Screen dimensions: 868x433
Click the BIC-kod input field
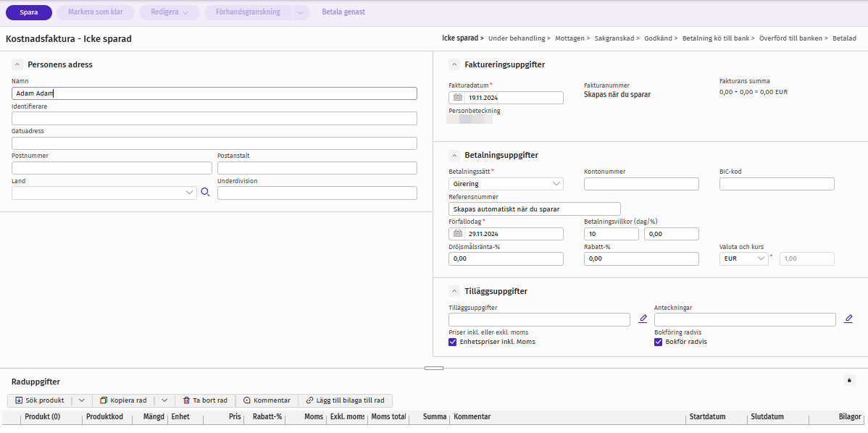777,184
